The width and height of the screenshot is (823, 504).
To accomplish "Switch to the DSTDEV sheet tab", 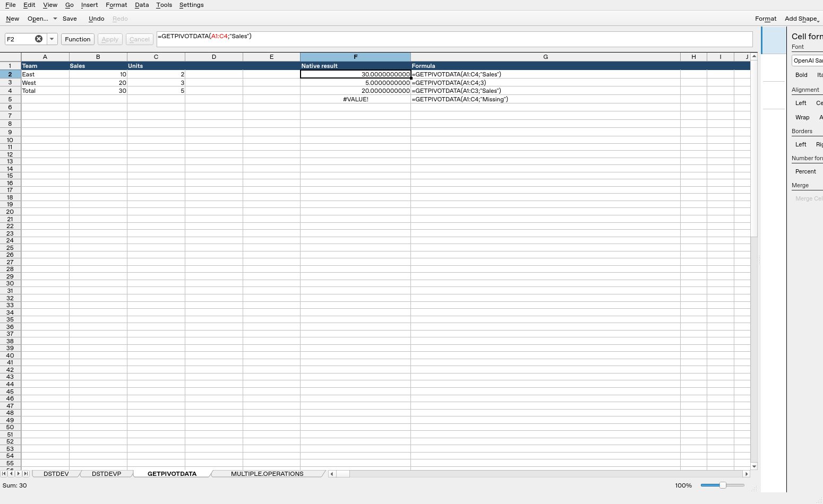I will [56, 474].
